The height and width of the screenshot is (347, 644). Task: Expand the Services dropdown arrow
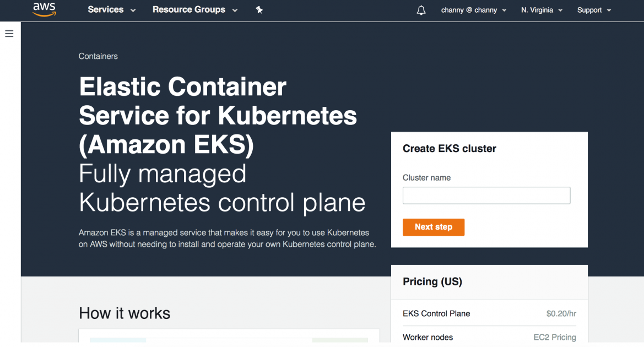pos(132,10)
